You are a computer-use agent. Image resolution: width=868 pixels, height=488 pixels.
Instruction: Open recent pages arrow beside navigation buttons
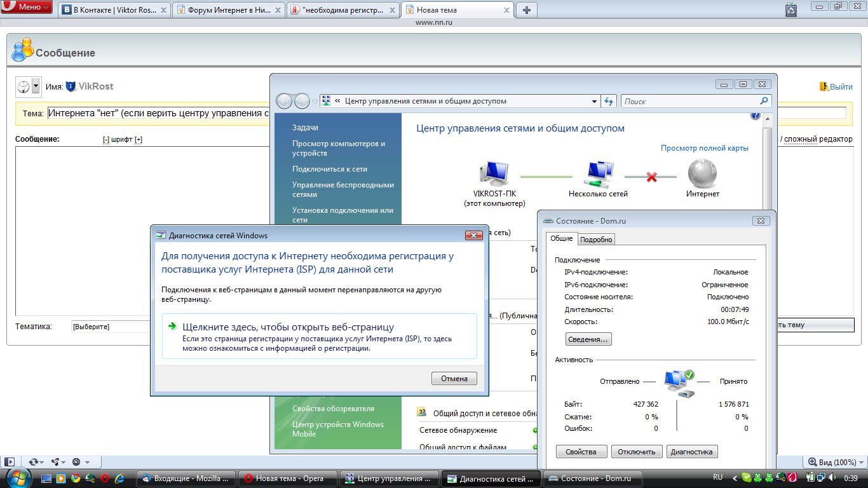point(315,102)
